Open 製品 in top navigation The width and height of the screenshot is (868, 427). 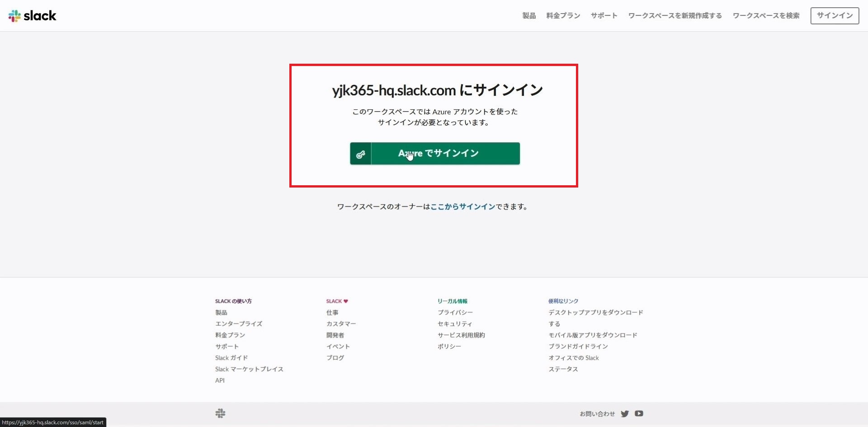click(x=529, y=15)
